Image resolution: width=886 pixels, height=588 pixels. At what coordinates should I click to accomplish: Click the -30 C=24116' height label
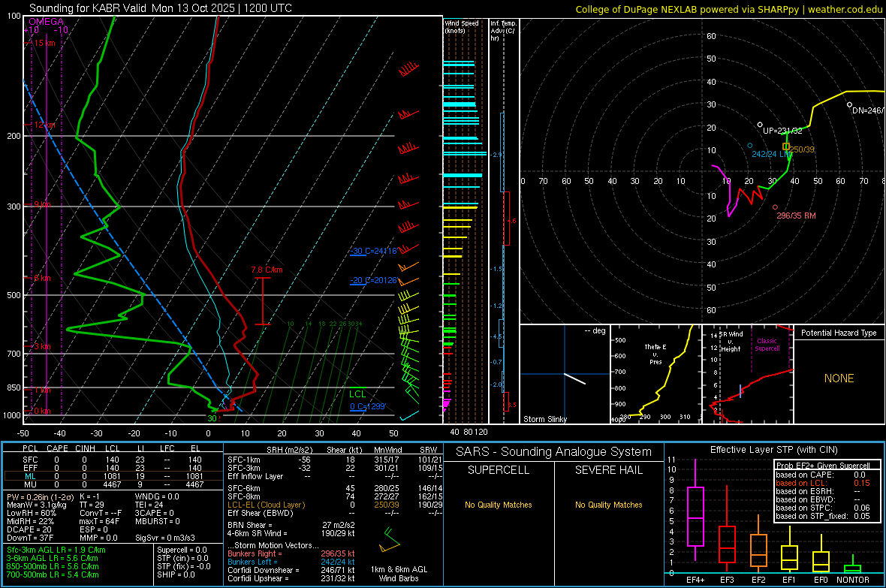[x=373, y=251]
